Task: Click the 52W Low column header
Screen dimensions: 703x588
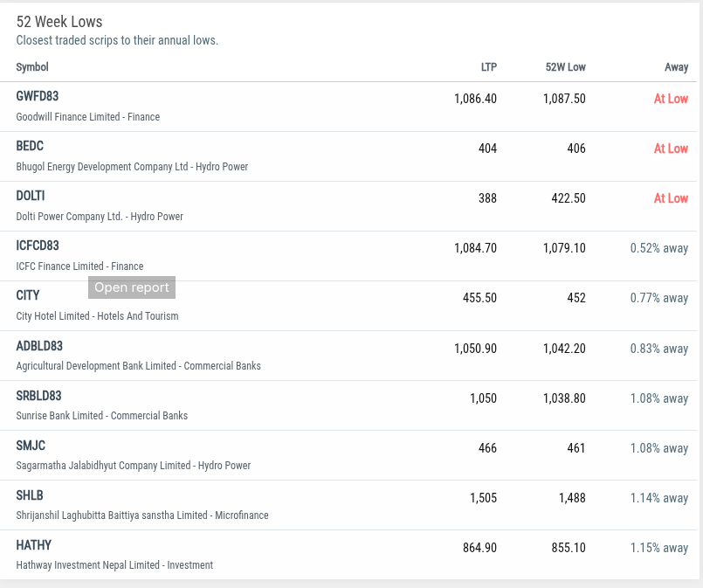Action: click(565, 67)
